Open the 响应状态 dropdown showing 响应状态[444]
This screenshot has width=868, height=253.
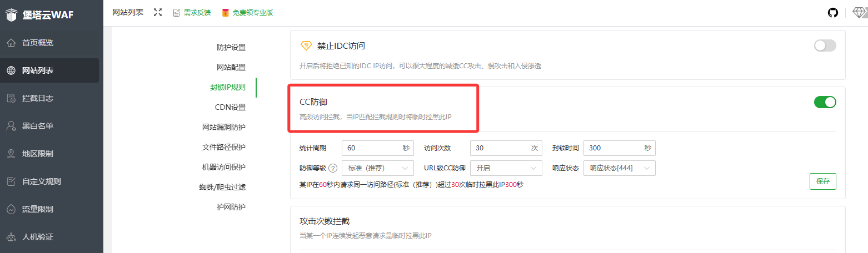[620, 168]
